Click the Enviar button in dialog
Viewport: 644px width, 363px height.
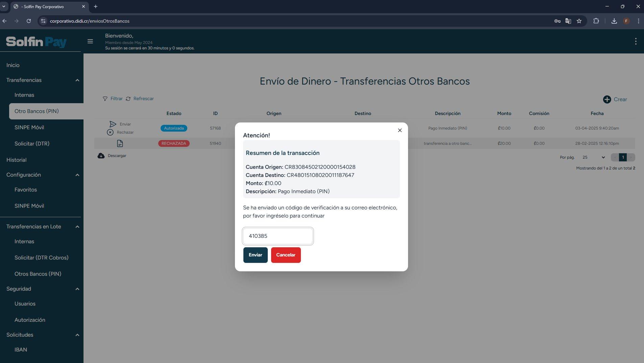coord(255,255)
